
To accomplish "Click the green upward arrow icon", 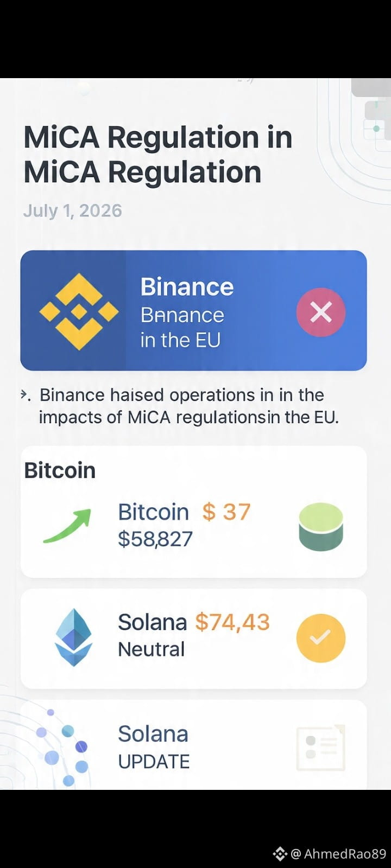I will click(x=67, y=526).
